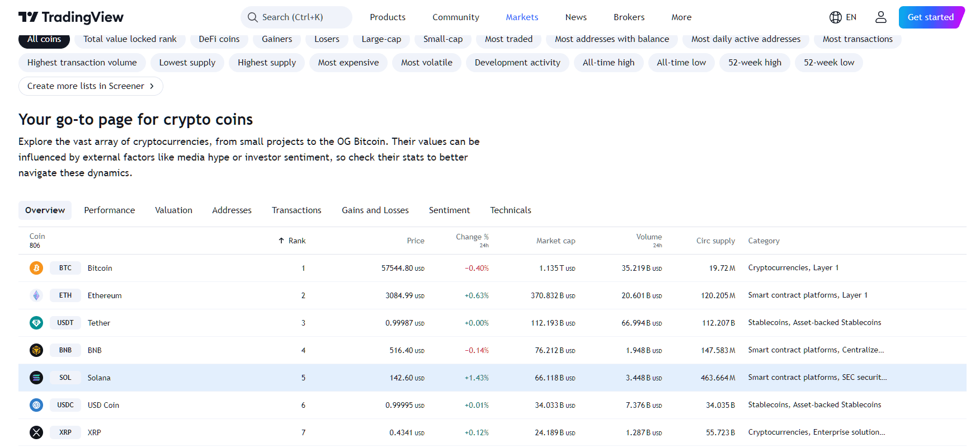Click the Create more lists chevron arrow

coord(152,86)
